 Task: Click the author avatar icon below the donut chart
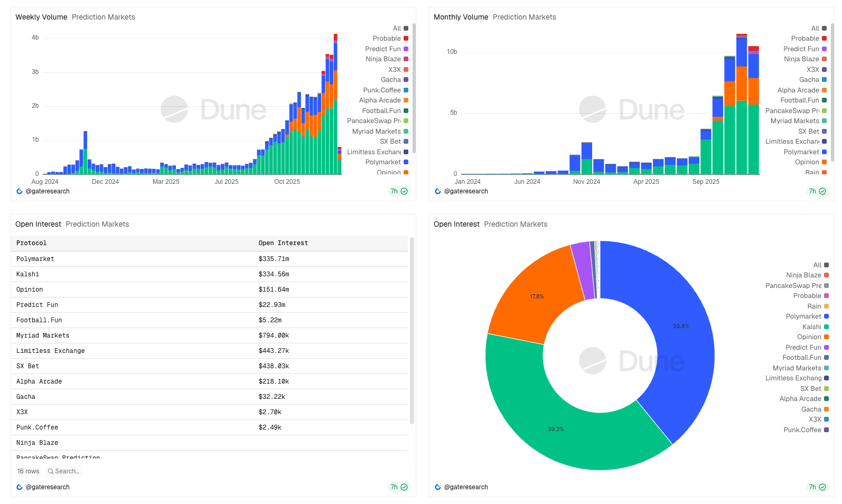(438, 487)
